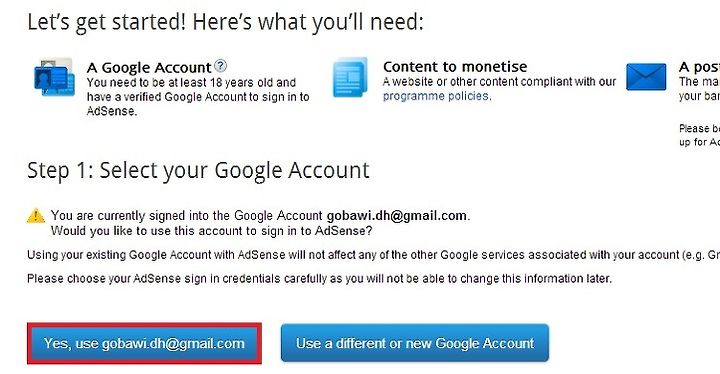
Task: Click the at least 18 years old description text
Action: pyautogui.click(x=198, y=96)
